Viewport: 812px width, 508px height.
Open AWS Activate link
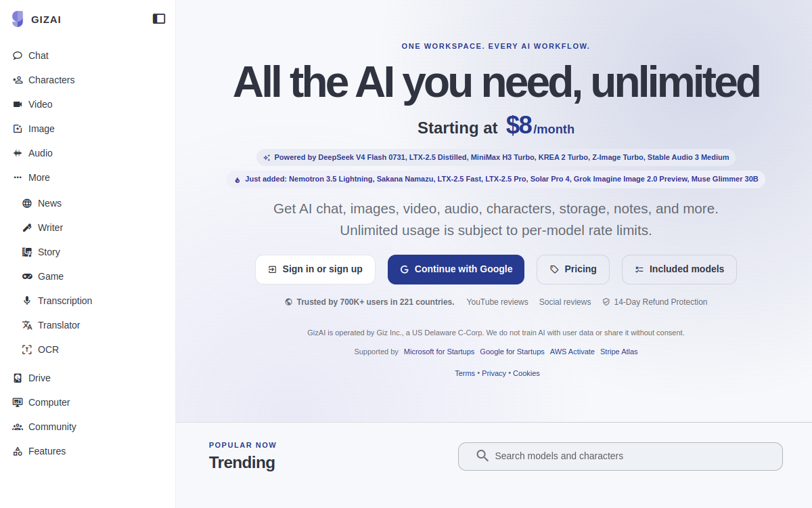point(572,352)
